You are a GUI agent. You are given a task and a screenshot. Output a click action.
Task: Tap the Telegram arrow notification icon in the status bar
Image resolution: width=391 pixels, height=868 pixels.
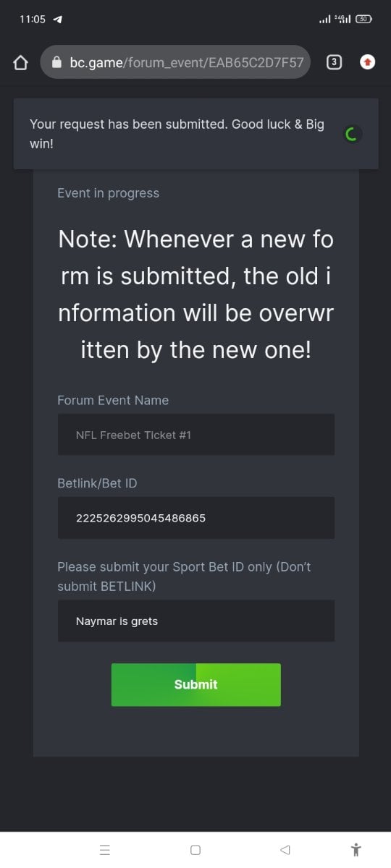[x=57, y=20]
